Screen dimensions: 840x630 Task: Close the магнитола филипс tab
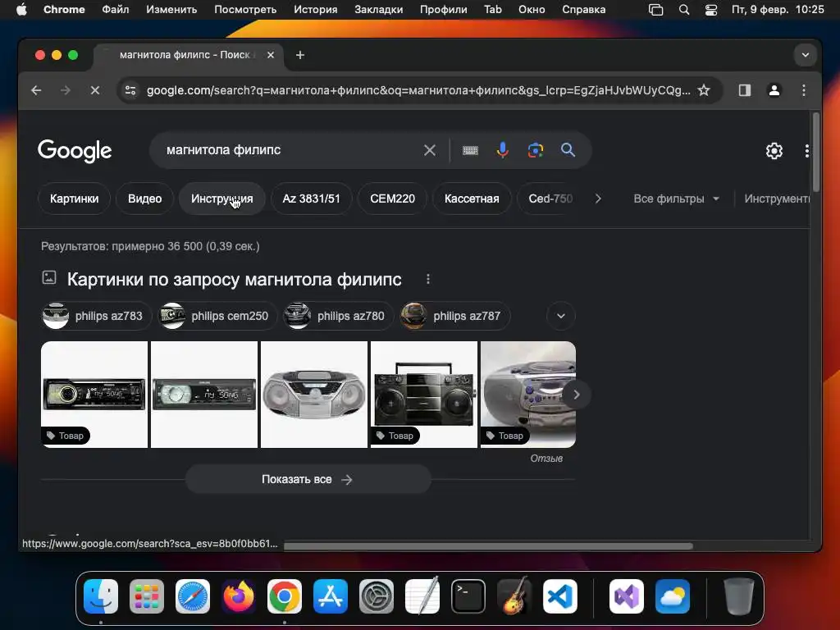[271, 55]
